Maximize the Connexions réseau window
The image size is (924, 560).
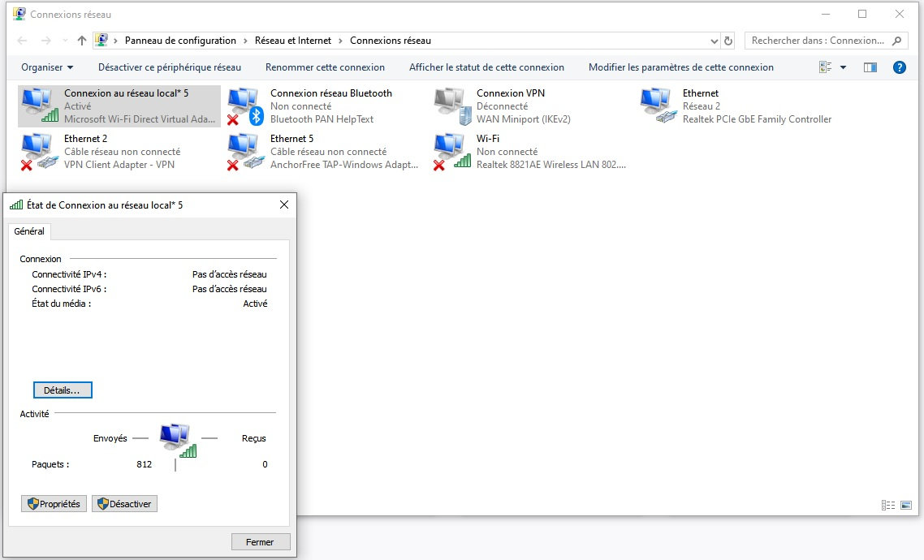pyautogui.click(x=862, y=14)
